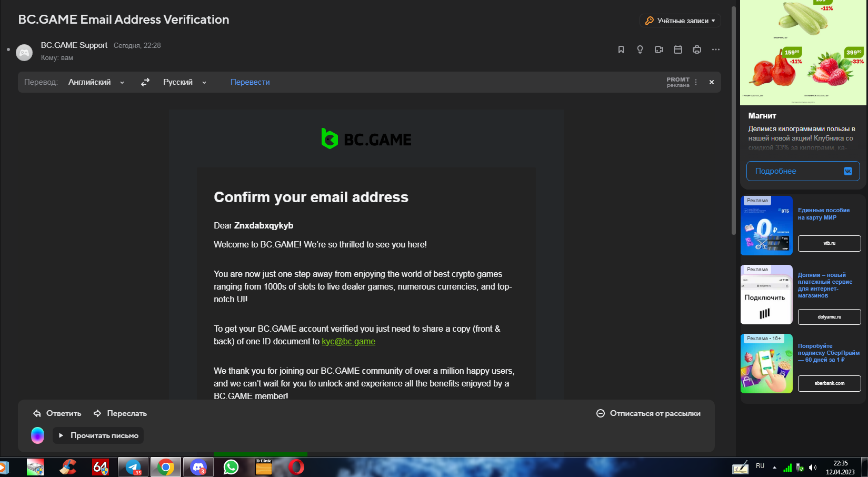Open the Учётные записи accounts dropdown

point(680,21)
